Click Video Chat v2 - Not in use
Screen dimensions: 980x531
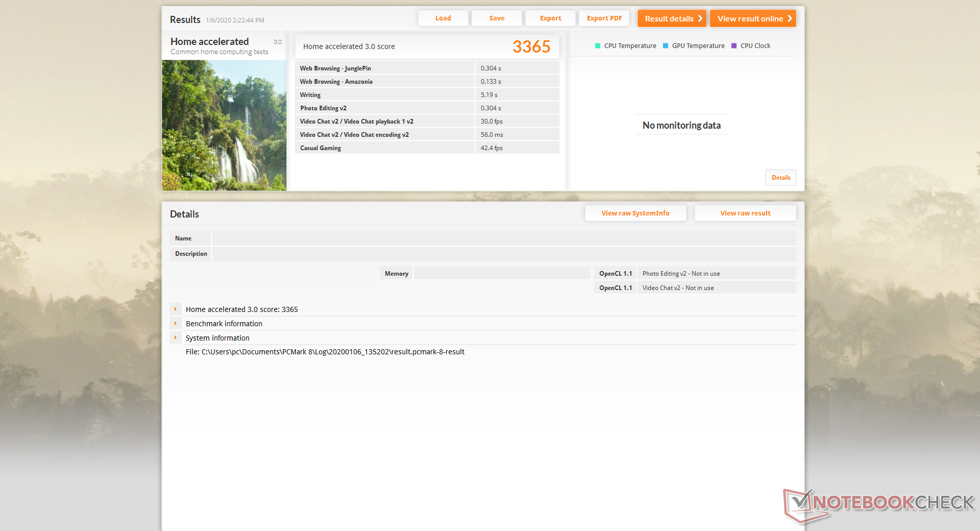point(678,288)
